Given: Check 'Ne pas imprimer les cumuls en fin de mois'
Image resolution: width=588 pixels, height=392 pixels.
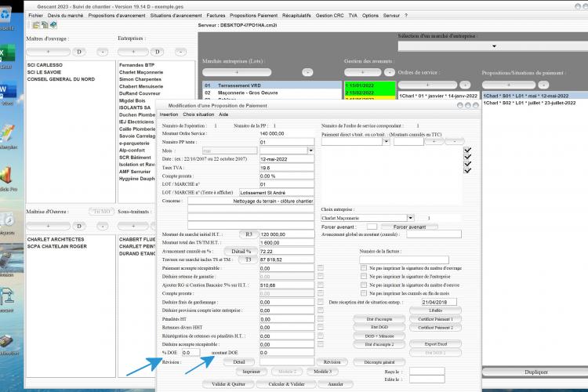Looking at the screenshot, I should pyautogui.click(x=363, y=293).
